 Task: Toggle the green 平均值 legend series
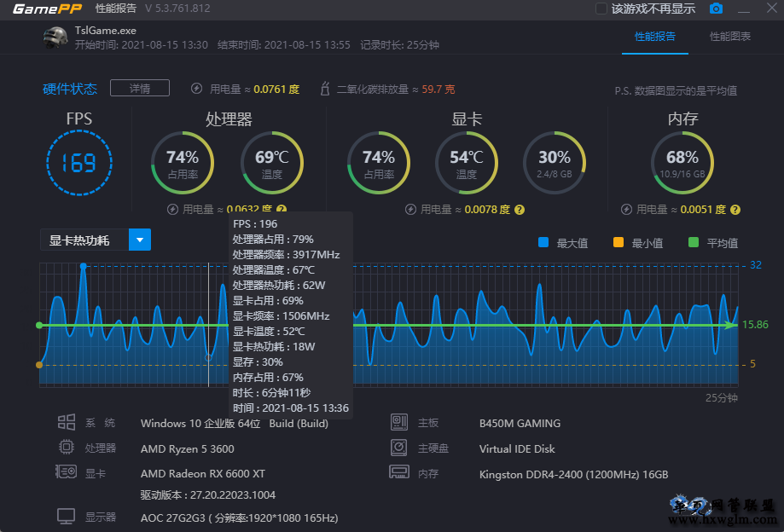pyautogui.click(x=694, y=243)
